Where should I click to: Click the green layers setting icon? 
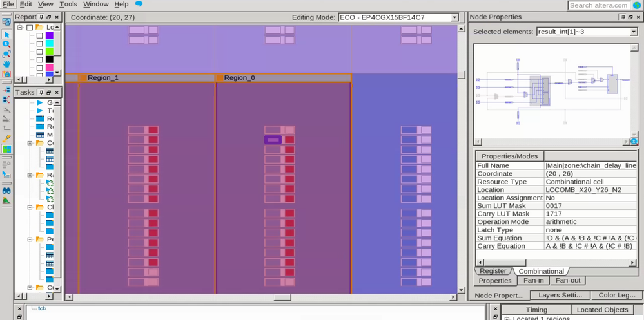6,149
